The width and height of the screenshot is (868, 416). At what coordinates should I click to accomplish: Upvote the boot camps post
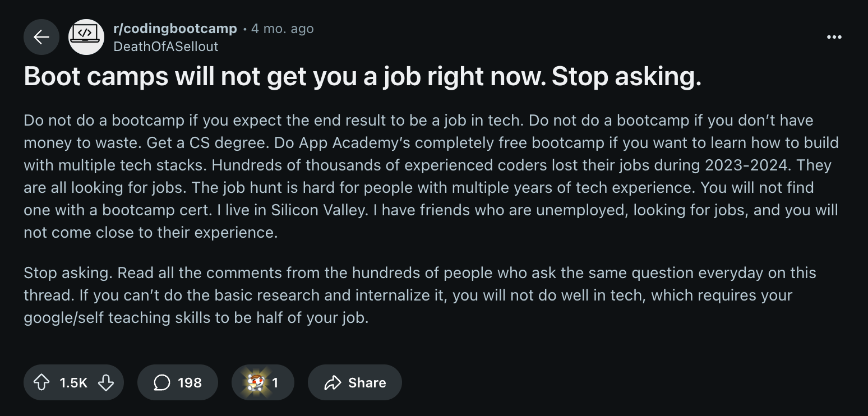(x=41, y=382)
